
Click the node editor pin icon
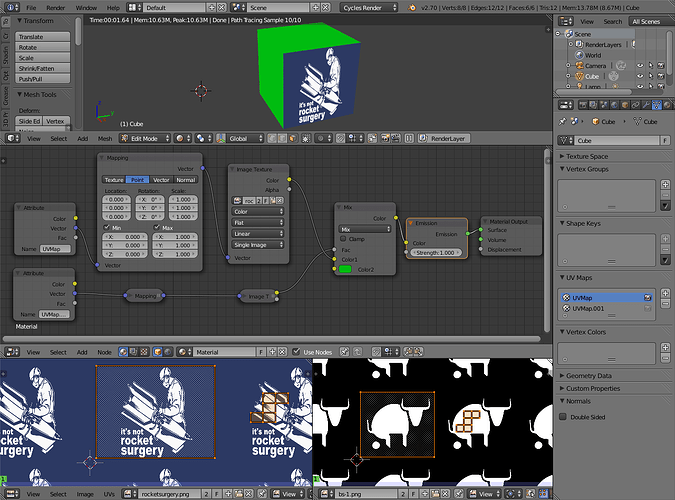(x=344, y=352)
